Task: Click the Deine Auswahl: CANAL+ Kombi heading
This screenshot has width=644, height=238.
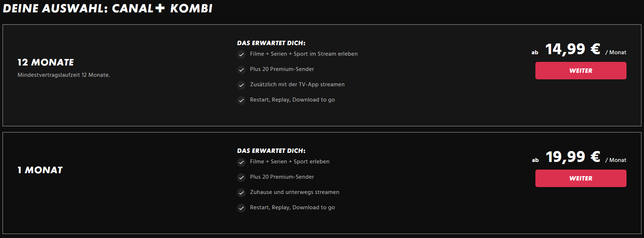Action: coord(108,8)
